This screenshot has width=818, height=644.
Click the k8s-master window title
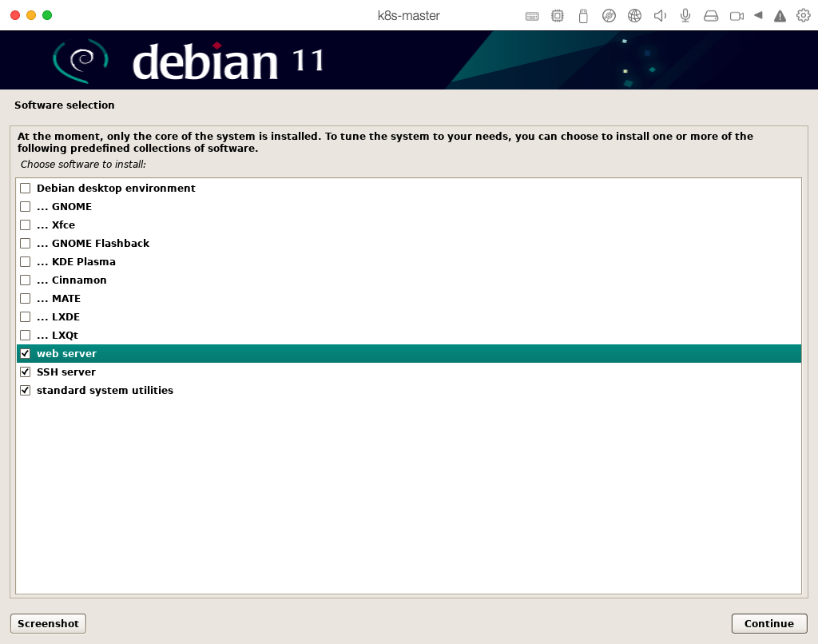pyautogui.click(x=408, y=16)
